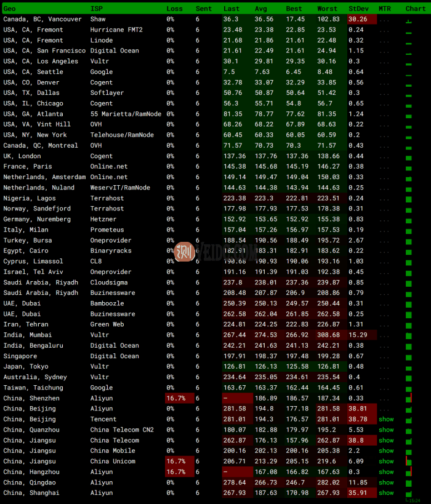
Task: Click the Sent column header
Action: click(x=204, y=9)
